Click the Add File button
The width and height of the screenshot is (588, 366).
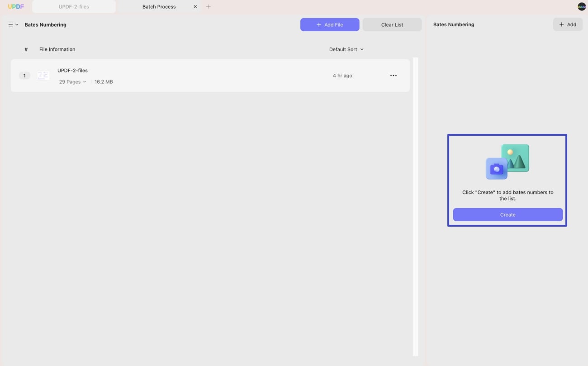pyautogui.click(x=330, y=25)
